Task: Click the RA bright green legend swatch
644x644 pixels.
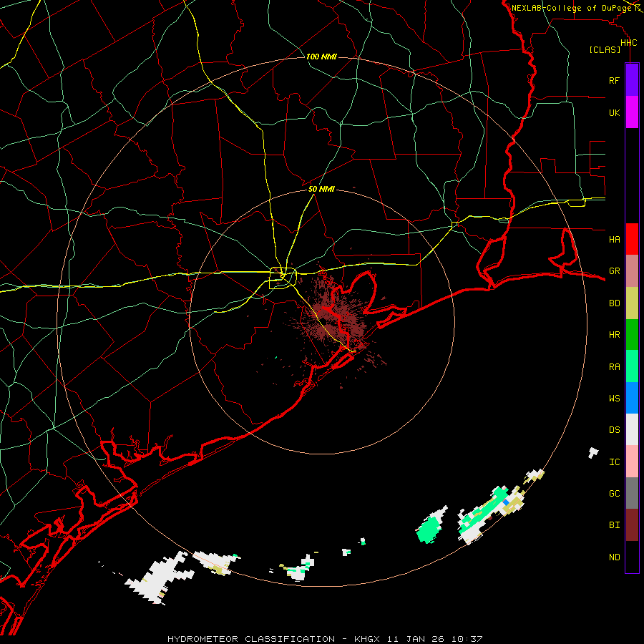Action: pyautogui.click(x=632, y=366)
